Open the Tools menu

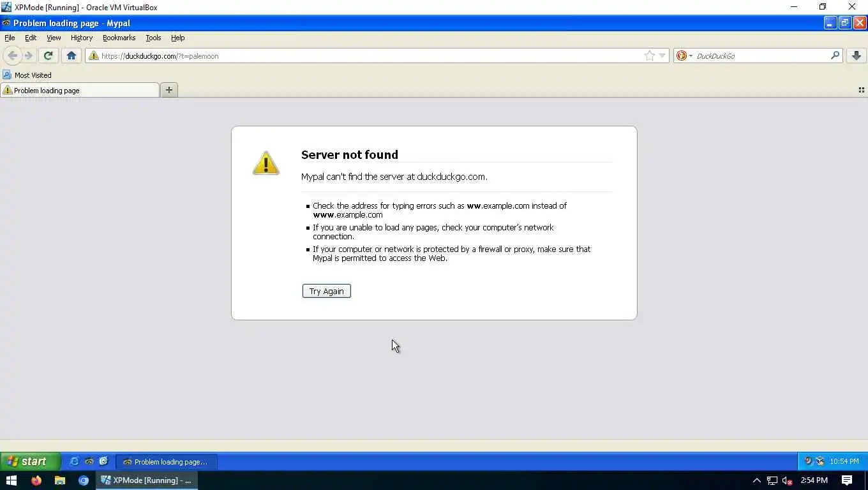click(x=153, y=38)
